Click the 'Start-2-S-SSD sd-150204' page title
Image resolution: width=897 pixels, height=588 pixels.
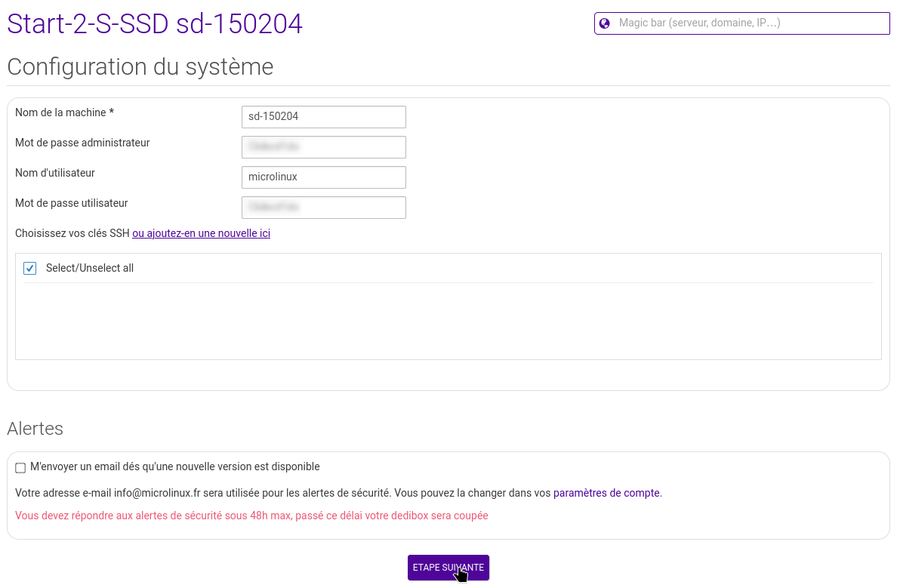tap(155, 24)
